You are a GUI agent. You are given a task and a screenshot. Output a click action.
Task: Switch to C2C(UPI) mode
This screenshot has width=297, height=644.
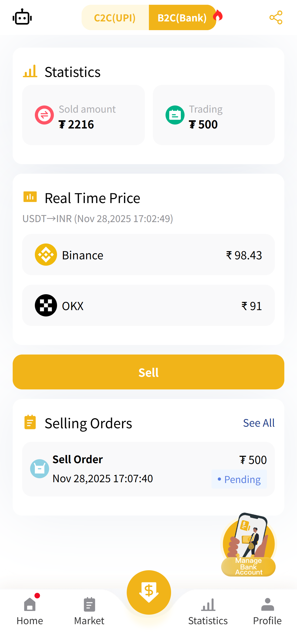coord(115,18)
